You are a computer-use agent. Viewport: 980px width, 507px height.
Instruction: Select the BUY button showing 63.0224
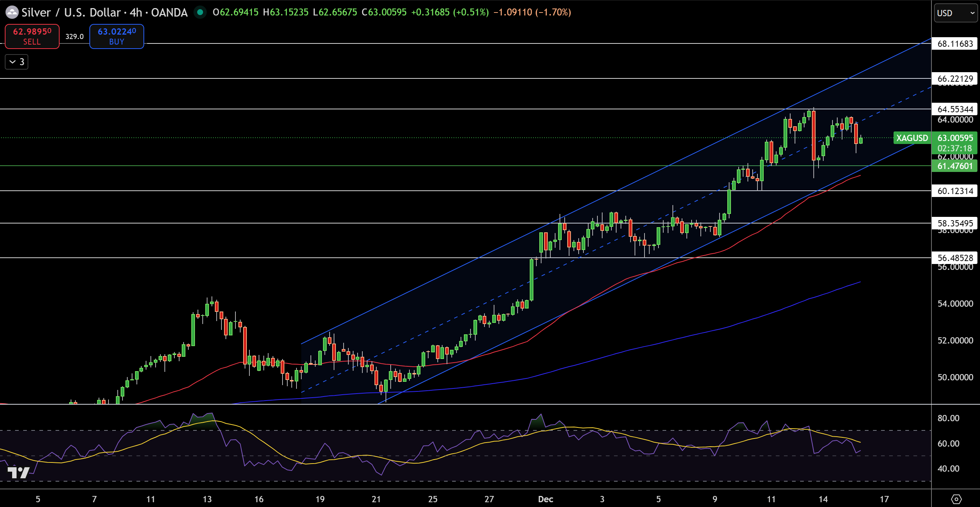click(116, 36)
